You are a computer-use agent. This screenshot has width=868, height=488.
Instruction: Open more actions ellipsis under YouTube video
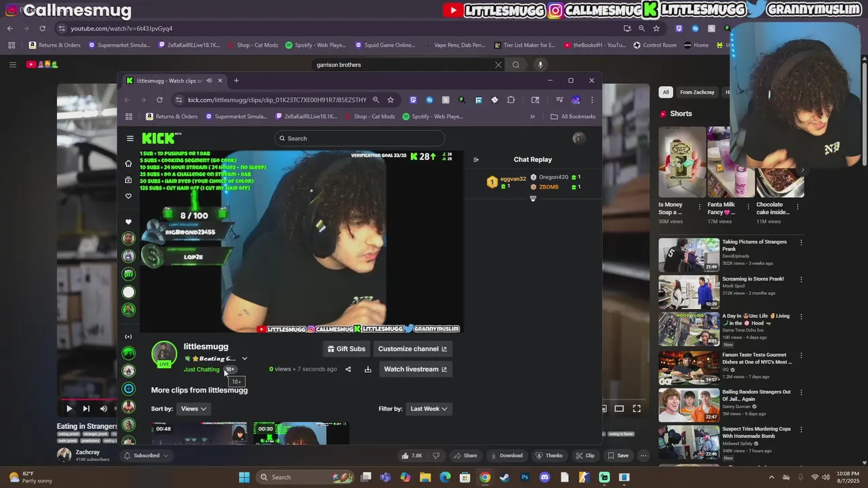click(x=644, y=455)
